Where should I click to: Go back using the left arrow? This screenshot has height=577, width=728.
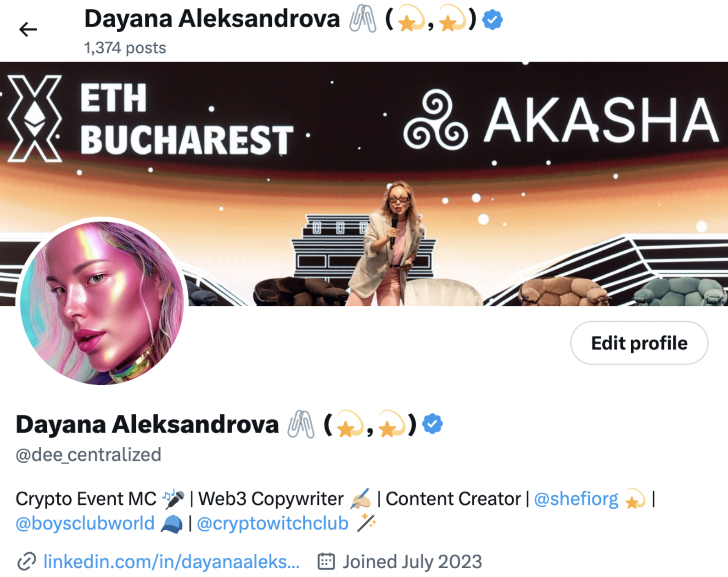coord(28,29)
